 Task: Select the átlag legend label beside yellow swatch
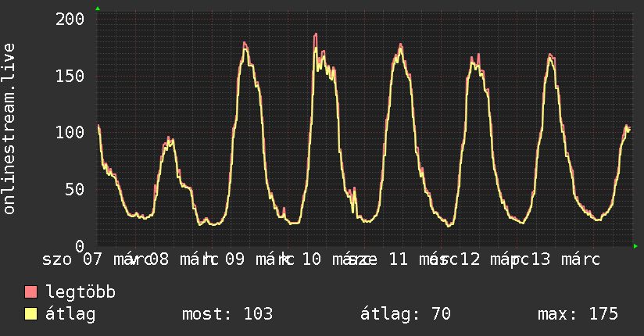tap(70, 314)
